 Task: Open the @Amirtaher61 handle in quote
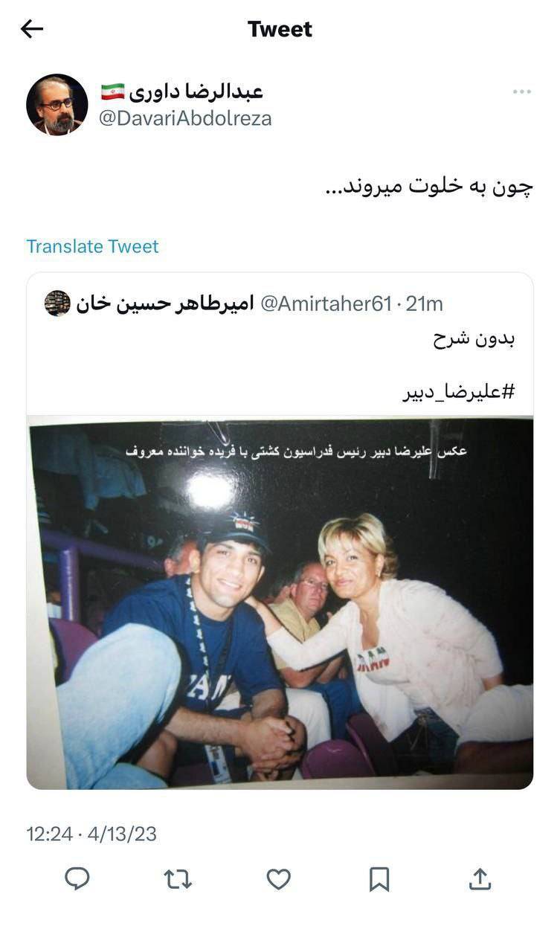point(326,303)
